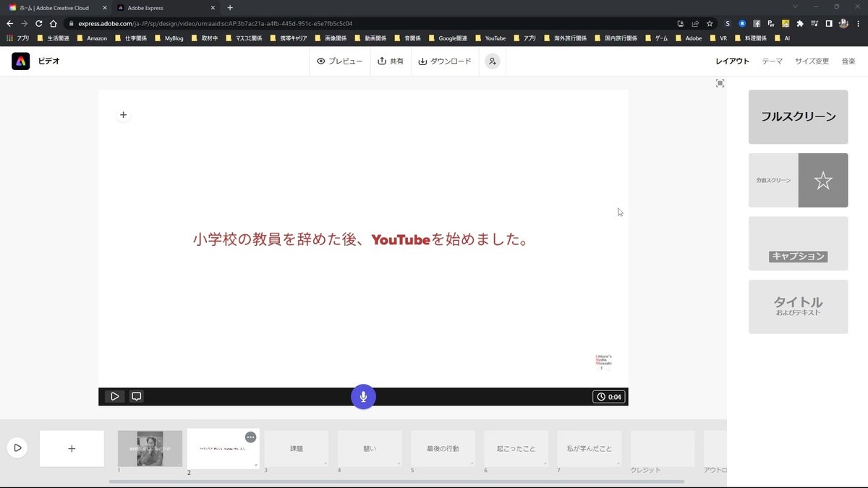Play the current slide in the canvas bar
Image resolution: width=868 pixels, height=488 pixels.
click(114, 396)
